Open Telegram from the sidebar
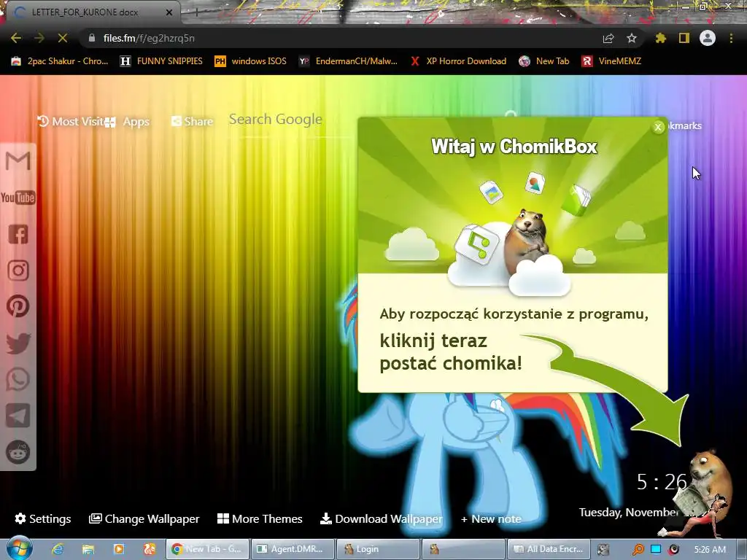The image size is (747, 560). click(x=18, y=416)
